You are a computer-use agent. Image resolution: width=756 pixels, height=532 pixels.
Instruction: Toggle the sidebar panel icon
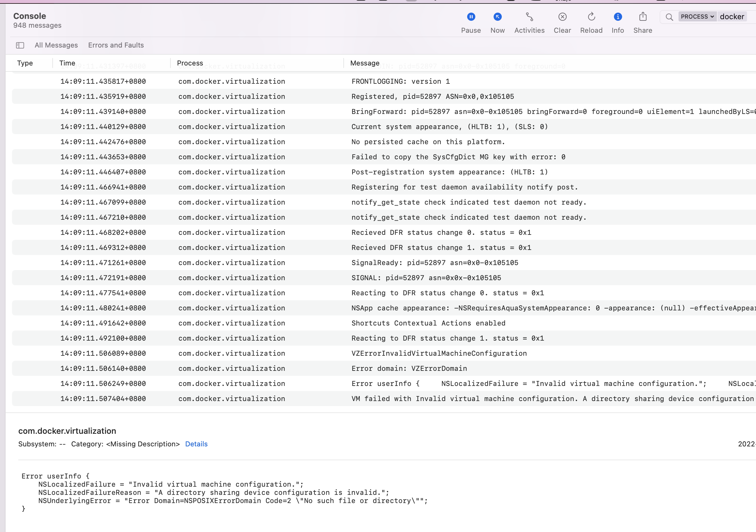20,45
